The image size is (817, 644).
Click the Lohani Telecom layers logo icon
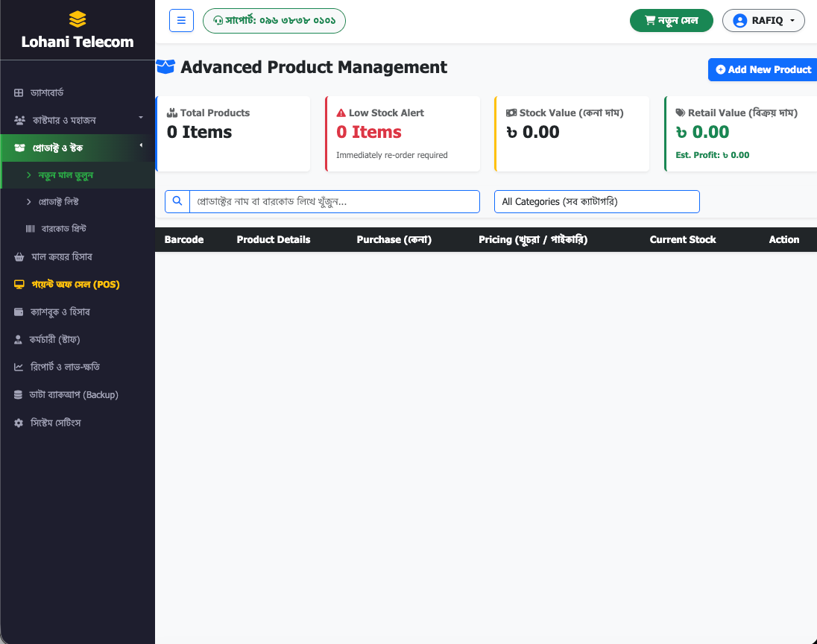(78, 19)
